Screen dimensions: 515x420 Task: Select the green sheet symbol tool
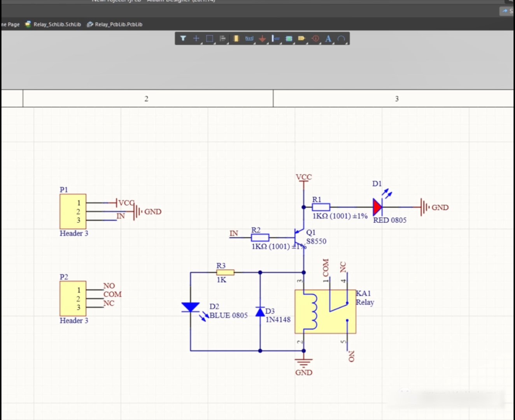point(289,38)
